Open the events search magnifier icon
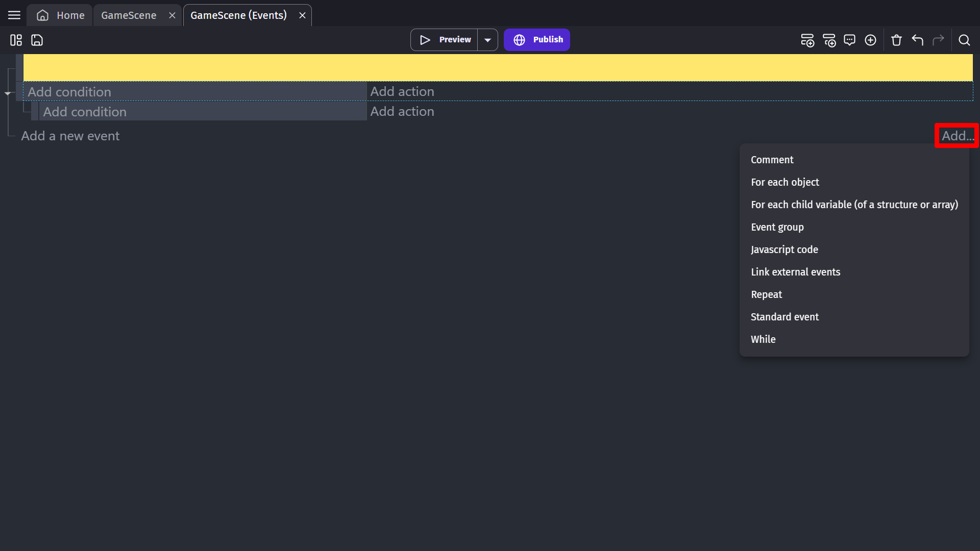Screen dimensions: 980x551 coord(964,40)
